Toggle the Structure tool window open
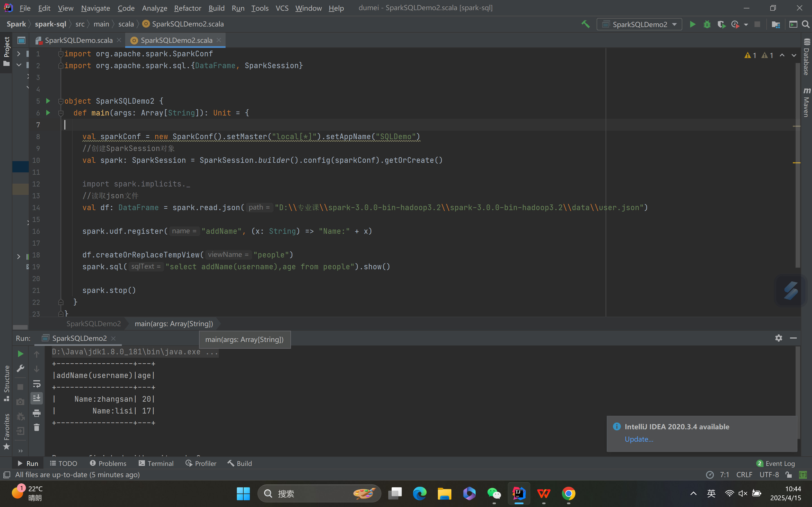The height and width of the screenshot is (507, 812). pos(7,379)
